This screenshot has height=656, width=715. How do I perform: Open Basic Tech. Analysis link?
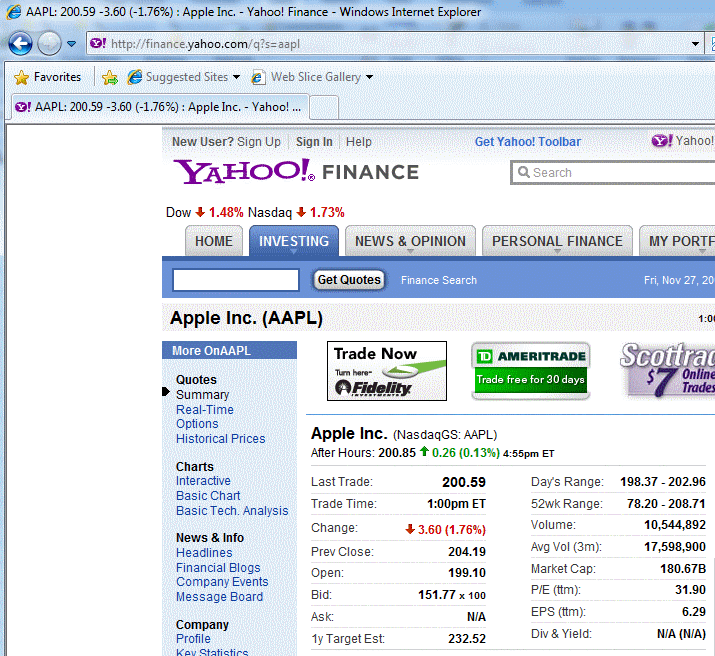(x=232, y=511)
